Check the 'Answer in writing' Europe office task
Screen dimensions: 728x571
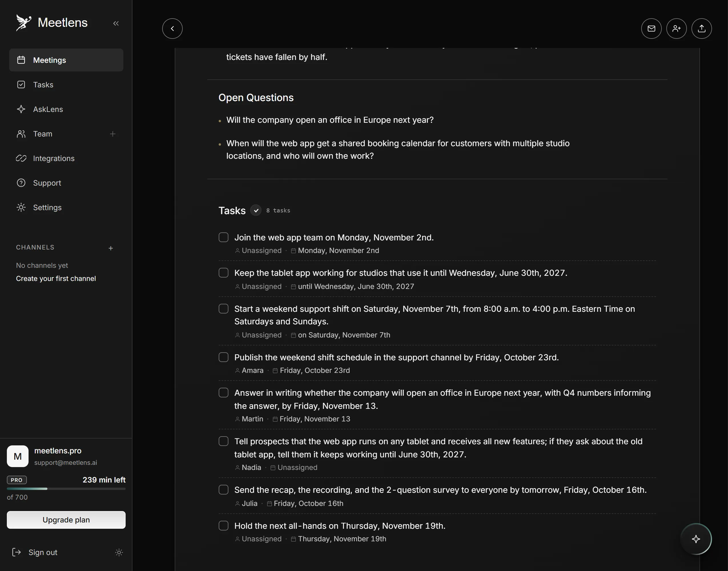224,393
